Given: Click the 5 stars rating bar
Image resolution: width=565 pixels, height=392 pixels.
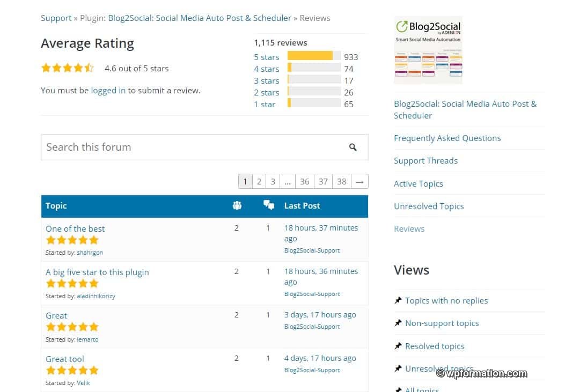Looking at the screenshot, I should tap(314, 56).
